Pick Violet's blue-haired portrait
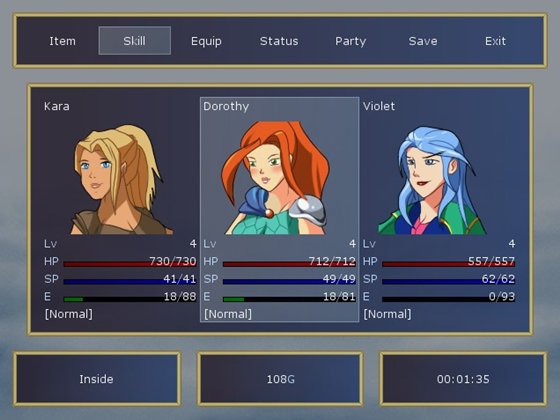Image resolution: width=560 pixels, height=420 pixels. pyautogui.click(x=432, y=181)
